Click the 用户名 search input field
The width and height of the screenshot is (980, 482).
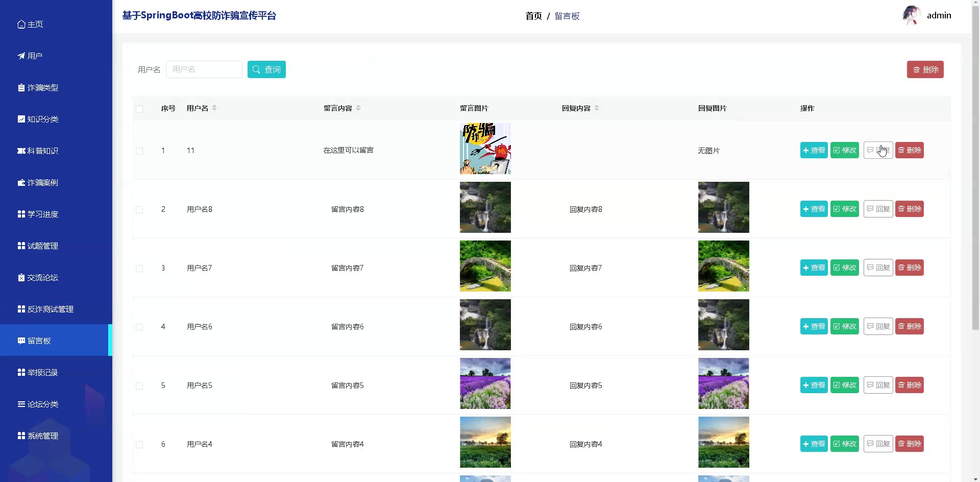204,69
